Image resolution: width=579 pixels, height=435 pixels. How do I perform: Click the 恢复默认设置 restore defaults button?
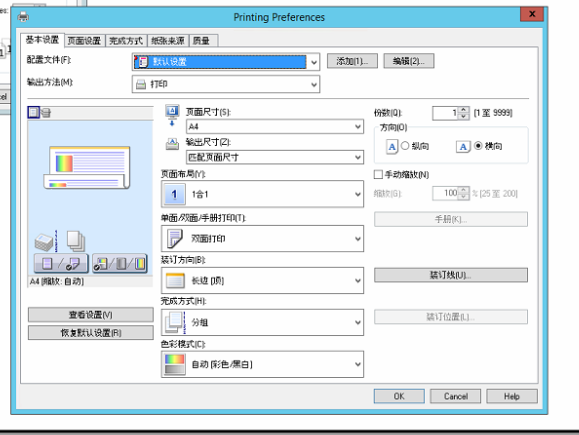pos(91,333)
